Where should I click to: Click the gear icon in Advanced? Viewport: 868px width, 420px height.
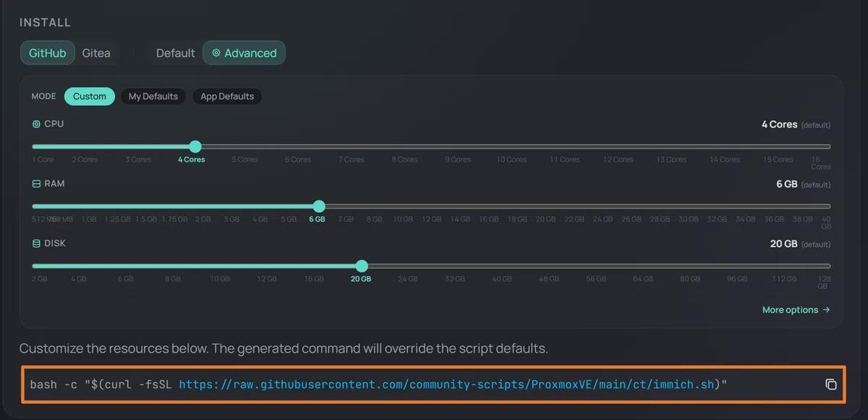click(x=216, y=53)
